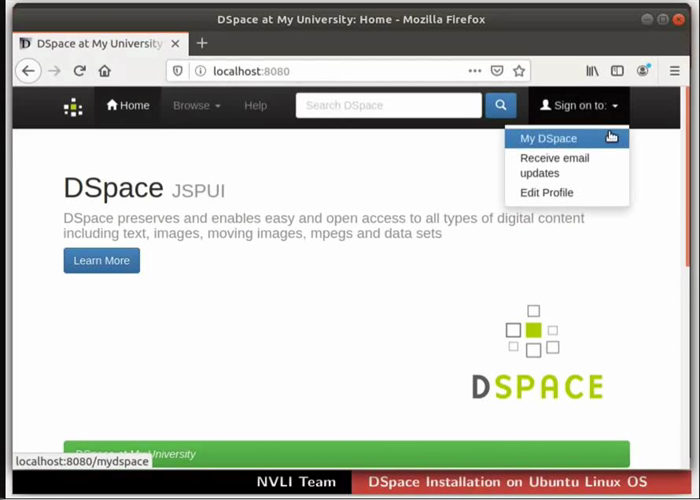Click the Firefox back arrow button
The width and height of the screenshot is (700, 500).
(28, 71)
